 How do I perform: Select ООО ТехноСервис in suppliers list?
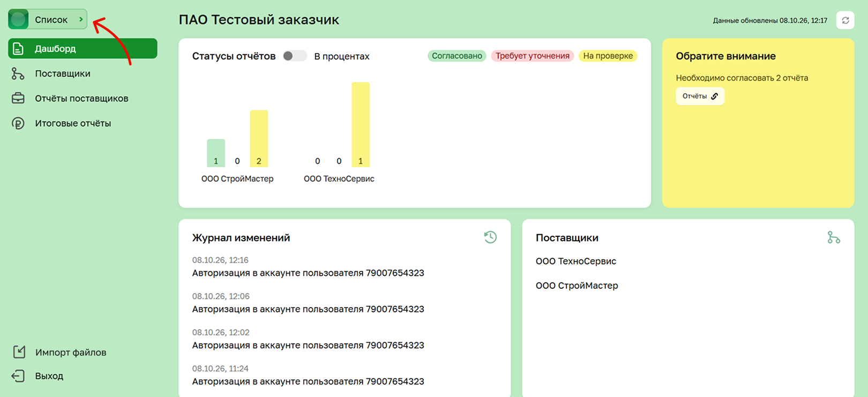point(576,261)
